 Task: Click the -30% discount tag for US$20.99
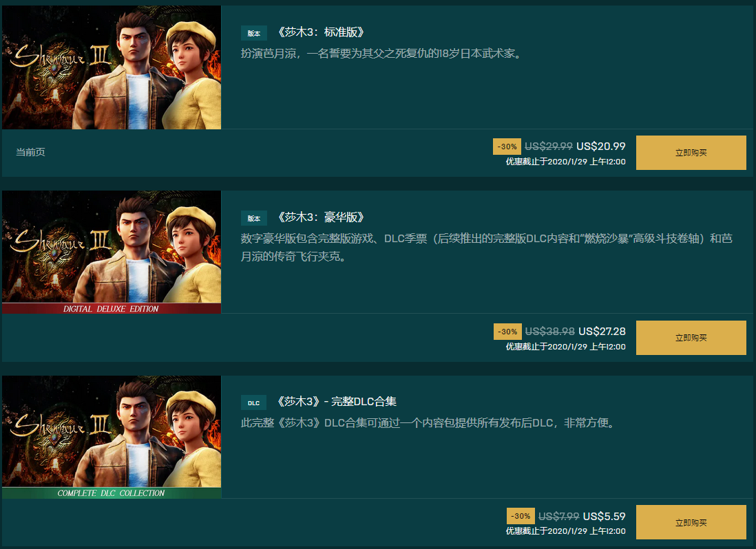(507, 147)
